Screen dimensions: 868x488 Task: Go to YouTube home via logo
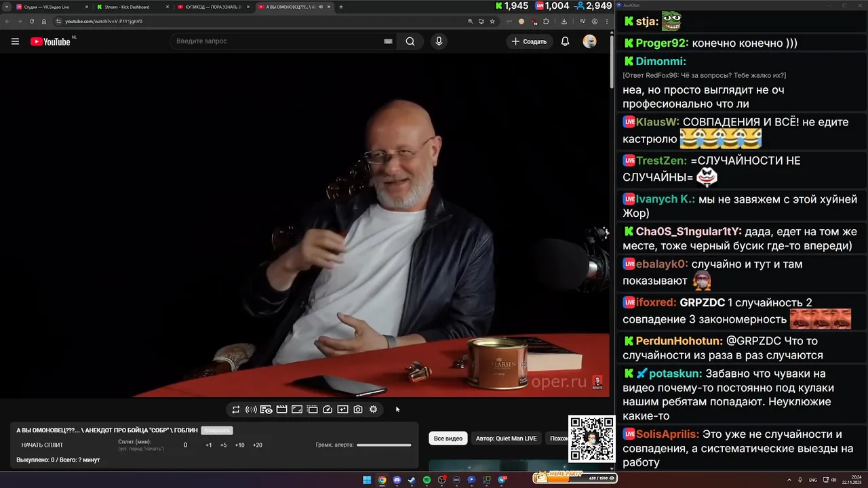tap(50, 41)
